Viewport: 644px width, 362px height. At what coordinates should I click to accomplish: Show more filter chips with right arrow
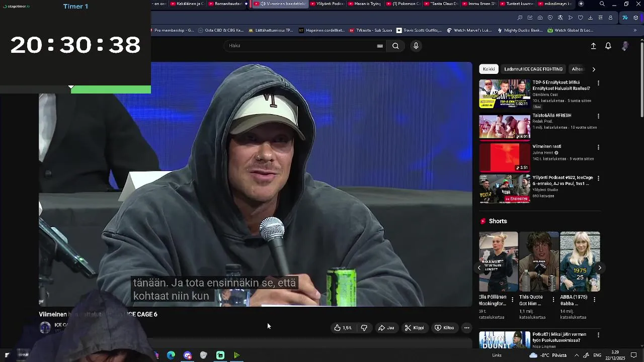click(x=594, y=69)
